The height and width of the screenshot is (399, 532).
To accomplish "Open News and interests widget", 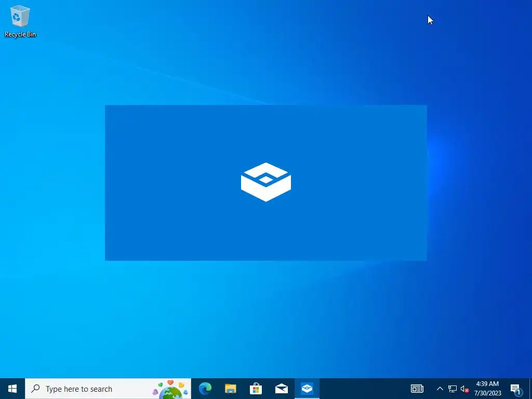I will pyautogui.click(x=417, y=389).
